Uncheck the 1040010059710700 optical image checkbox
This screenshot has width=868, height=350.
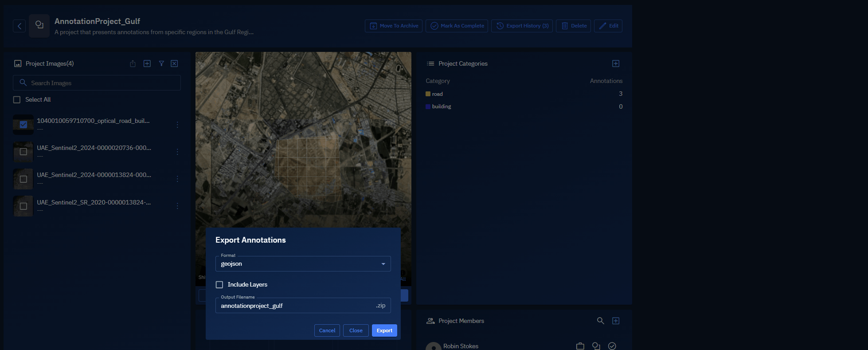point(23,125)
